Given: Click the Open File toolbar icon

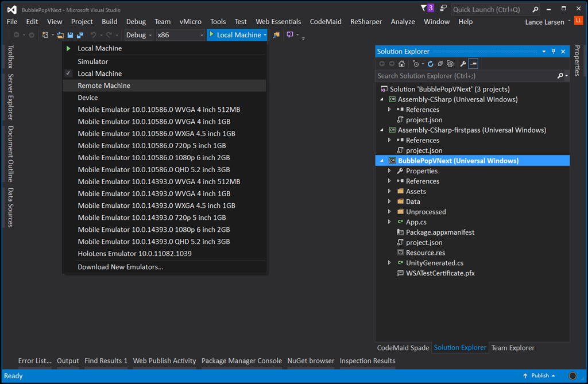Looking at the screenshot, I should (60, 35).
